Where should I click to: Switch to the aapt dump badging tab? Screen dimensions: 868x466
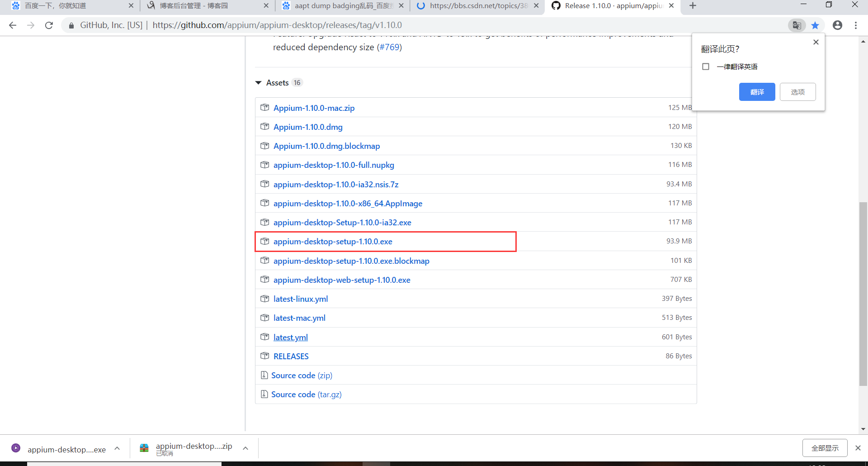[342, 5]
